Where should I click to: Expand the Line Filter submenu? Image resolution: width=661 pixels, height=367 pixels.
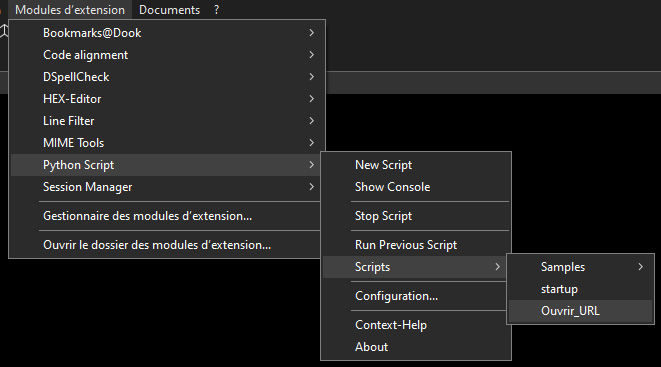167,121
